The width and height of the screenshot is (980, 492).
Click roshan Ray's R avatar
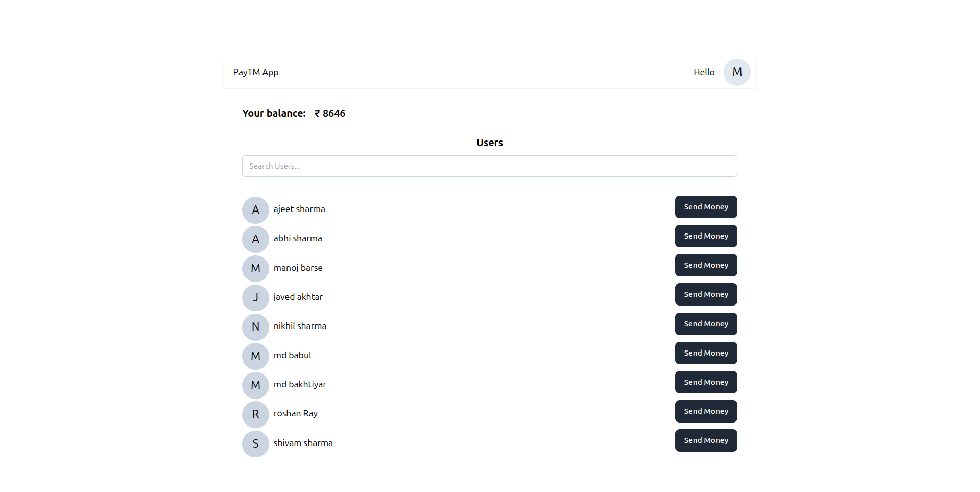pos(255,414)
